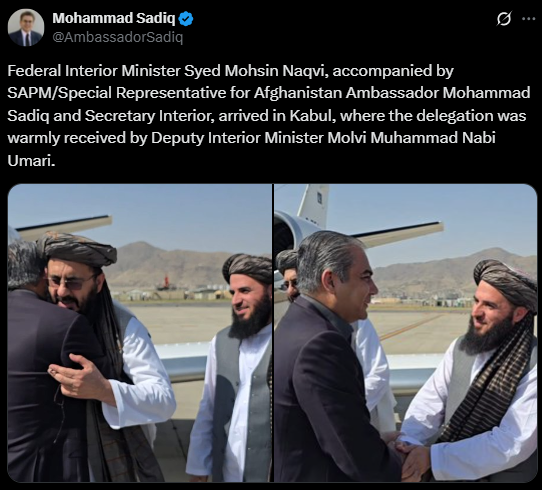Click the last tweet line reading 'Umari.'
Image resolution: width=542 pixels, height=490 pixels.
coord(31,161)
